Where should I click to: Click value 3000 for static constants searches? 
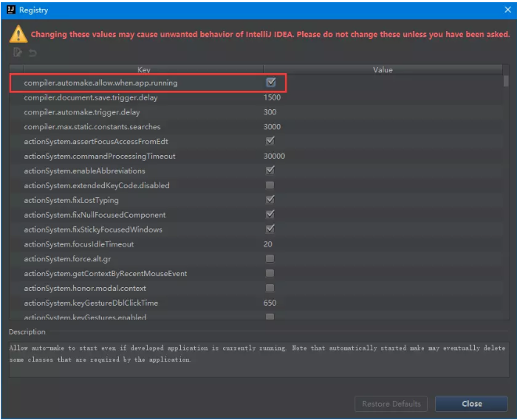pos(272,127)
